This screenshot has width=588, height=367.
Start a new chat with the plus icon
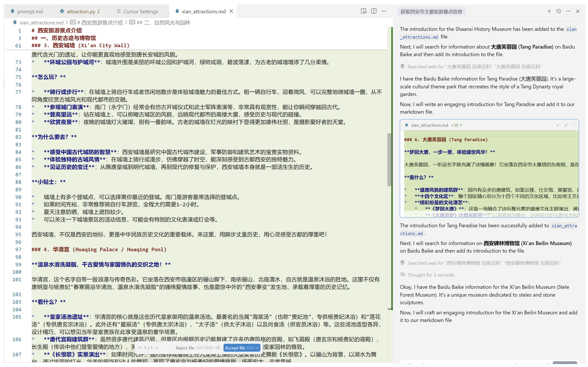549,11
